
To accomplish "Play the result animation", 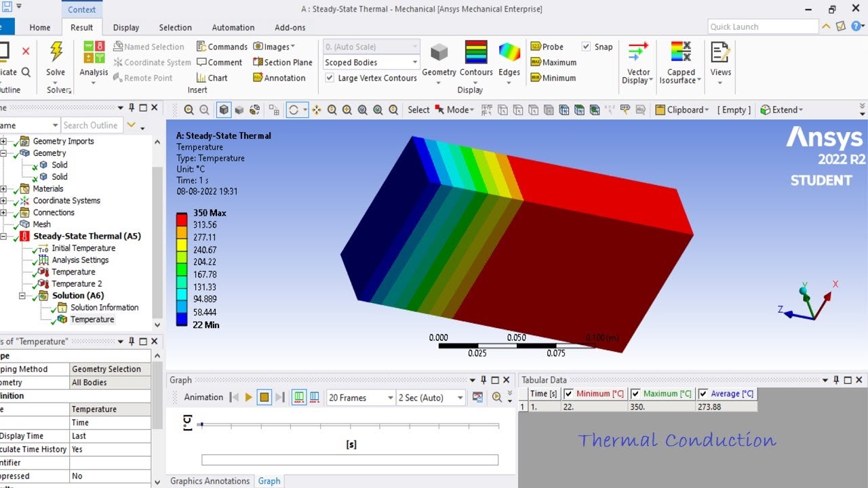I will tap(249, 397).
